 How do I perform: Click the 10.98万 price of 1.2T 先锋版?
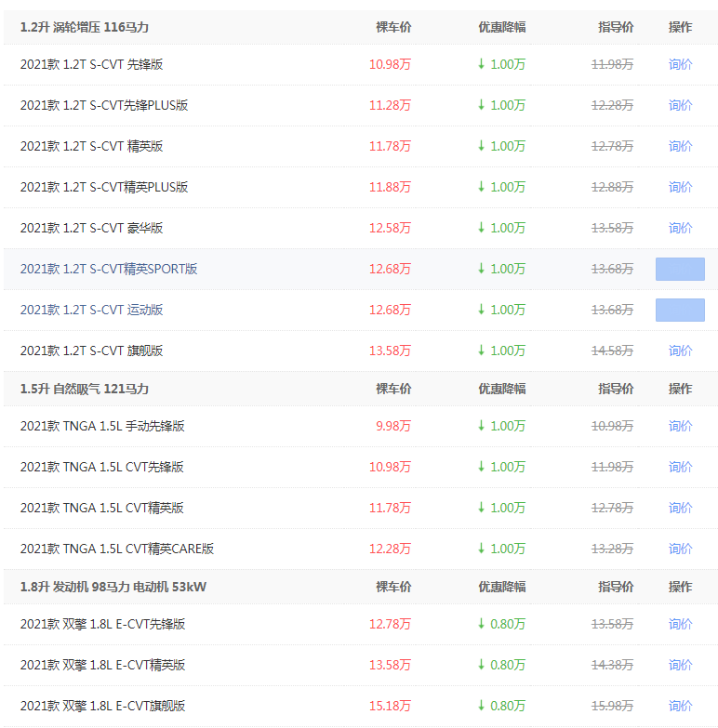[x=390, y=64]
